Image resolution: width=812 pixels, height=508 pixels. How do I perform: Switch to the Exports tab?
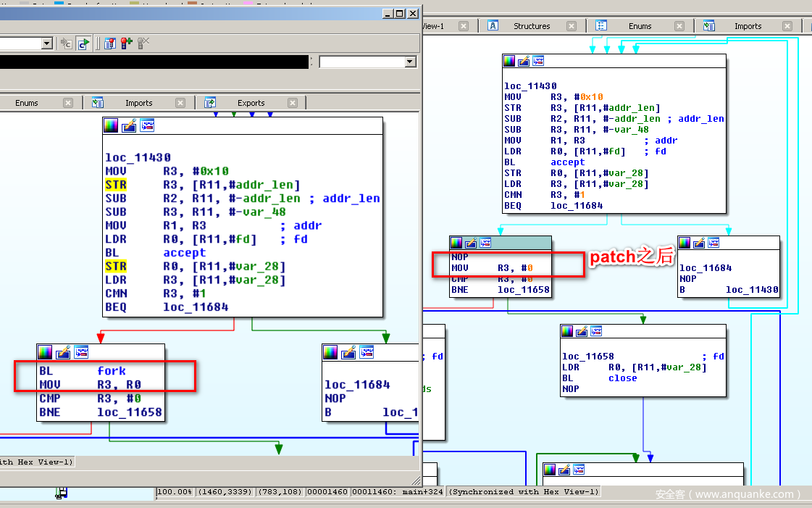pos(251,103)
